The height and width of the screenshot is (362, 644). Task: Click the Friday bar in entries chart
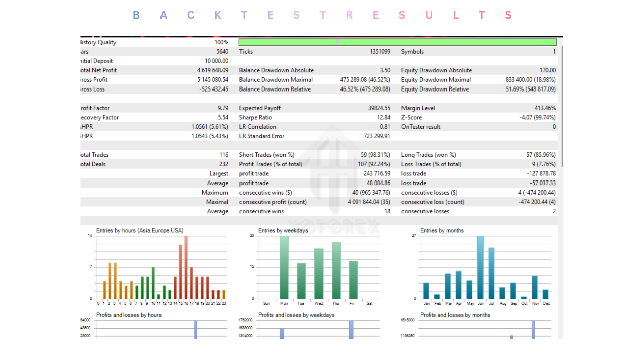pos(353,280)
